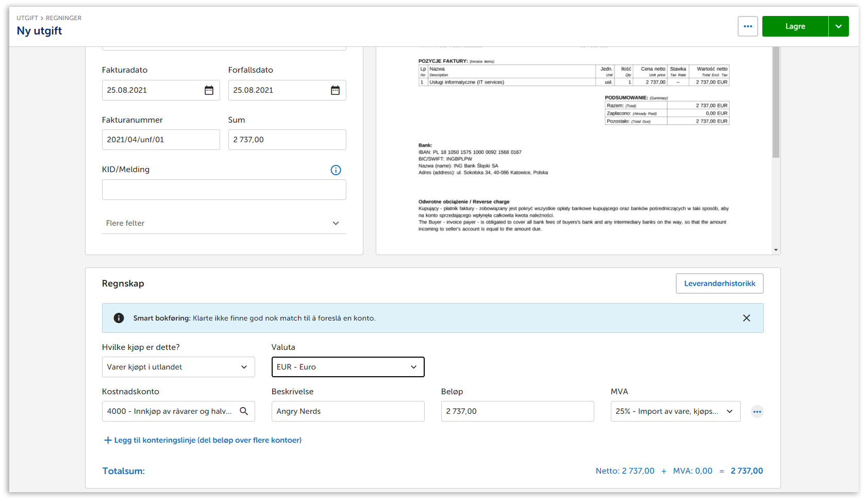
Task: Search Kostnadskonto with the magnifier icon
Action: click(244, 411)
